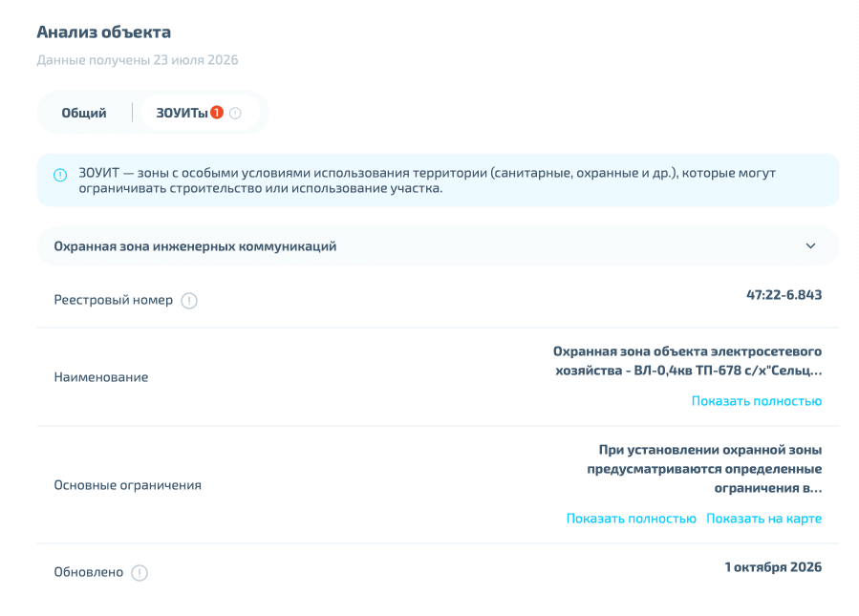This screenshot has height=616, width=859.
Task: Click info icon beside Обновлено
Action: (140, 573)
